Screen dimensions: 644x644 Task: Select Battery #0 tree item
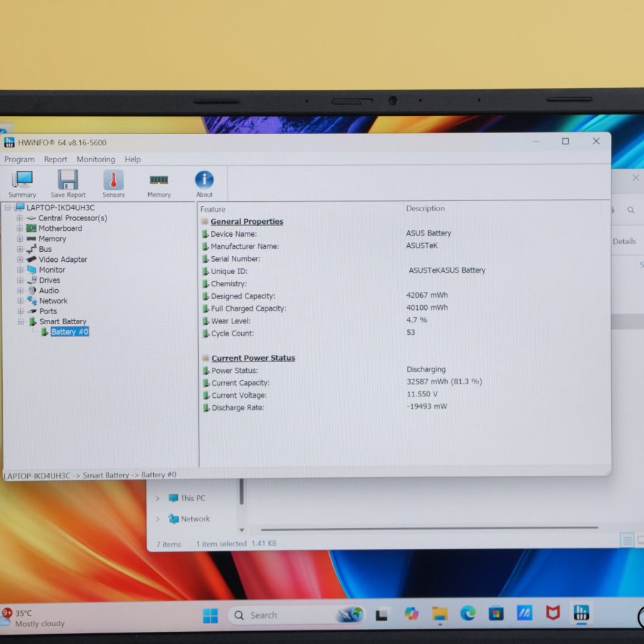tap(70, 332)
